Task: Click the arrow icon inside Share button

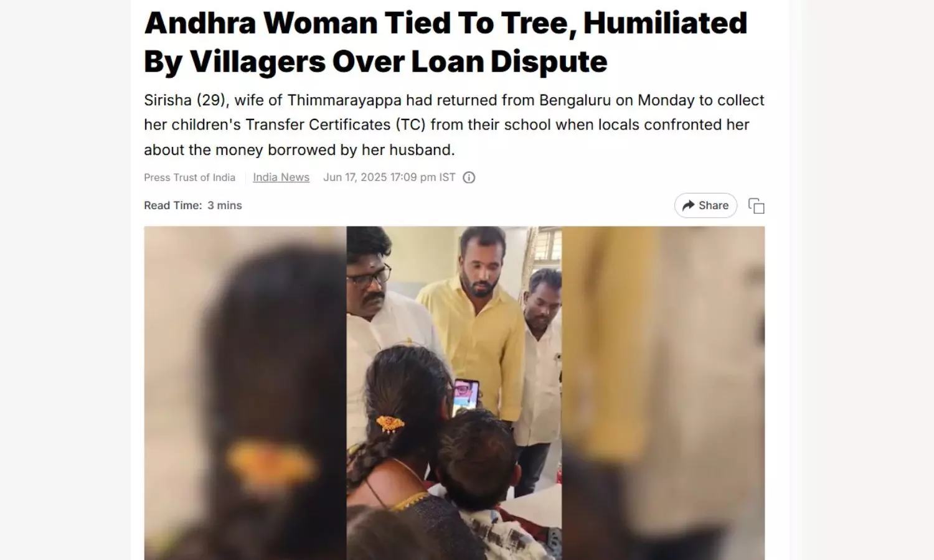Action: tap(688, 205)
